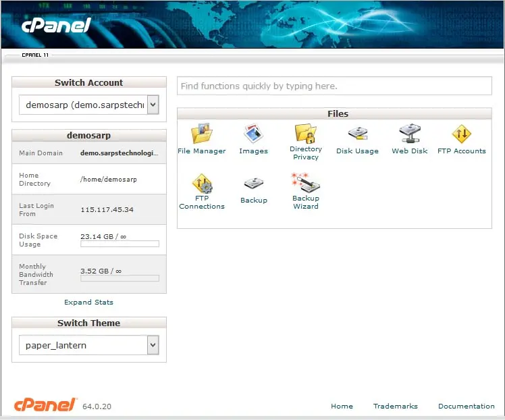
Task: Open the Documentation footer link
Action: click(x=467, y=406)
